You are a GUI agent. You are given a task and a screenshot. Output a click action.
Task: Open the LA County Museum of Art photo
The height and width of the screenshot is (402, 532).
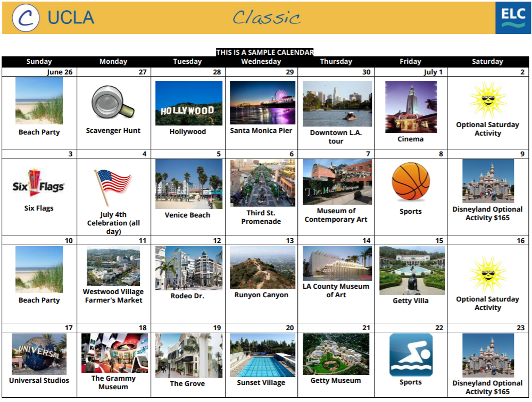[337, 263]
